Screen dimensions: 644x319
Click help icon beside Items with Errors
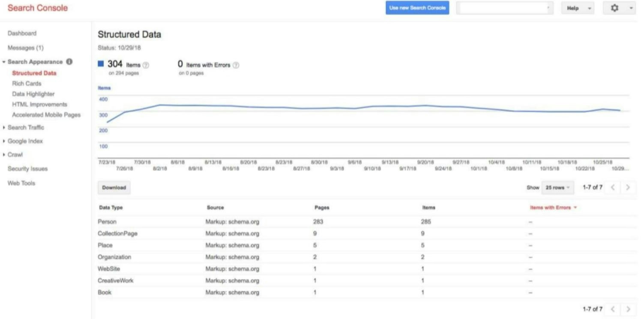(x=236, y=65)
